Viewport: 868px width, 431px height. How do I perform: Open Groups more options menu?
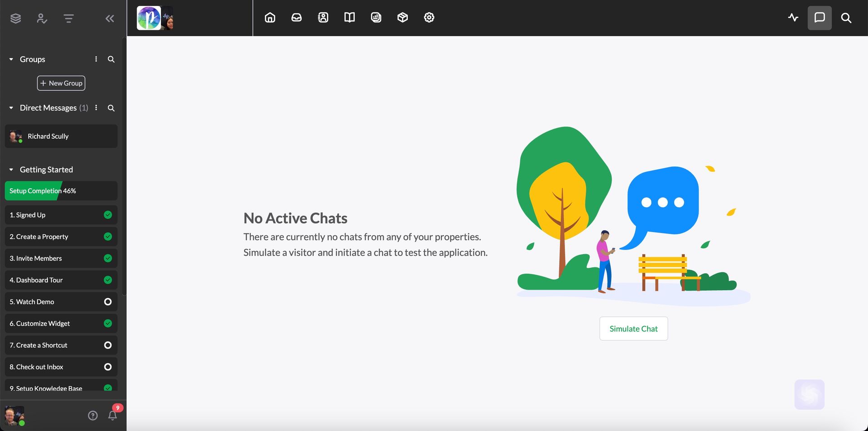[x=96, y=59]
